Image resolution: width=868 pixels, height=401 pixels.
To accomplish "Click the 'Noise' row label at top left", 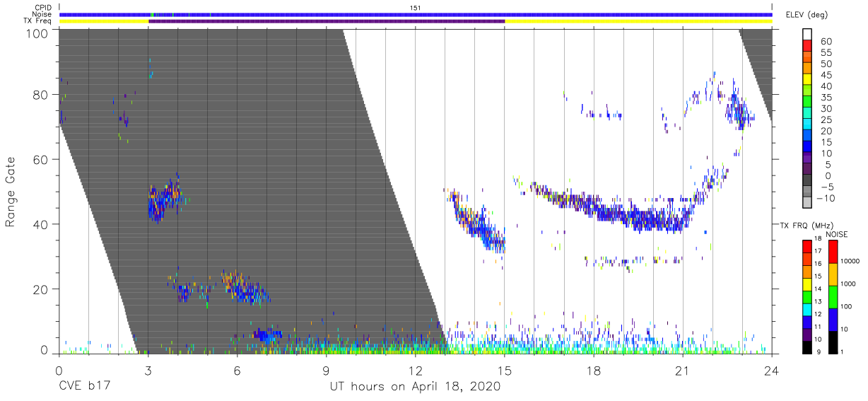I will pyautogui.click(x=41, y=14).
